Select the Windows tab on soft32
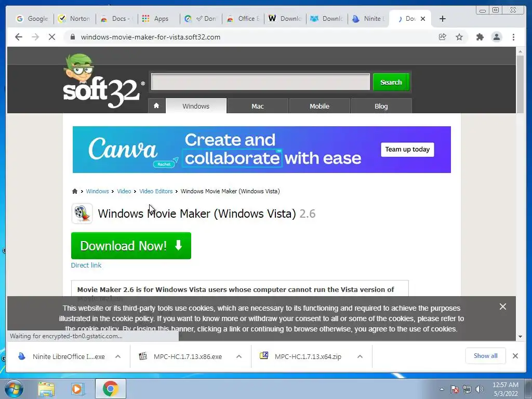The width and height of the screenshot is (532, 399). pos(196,106)
